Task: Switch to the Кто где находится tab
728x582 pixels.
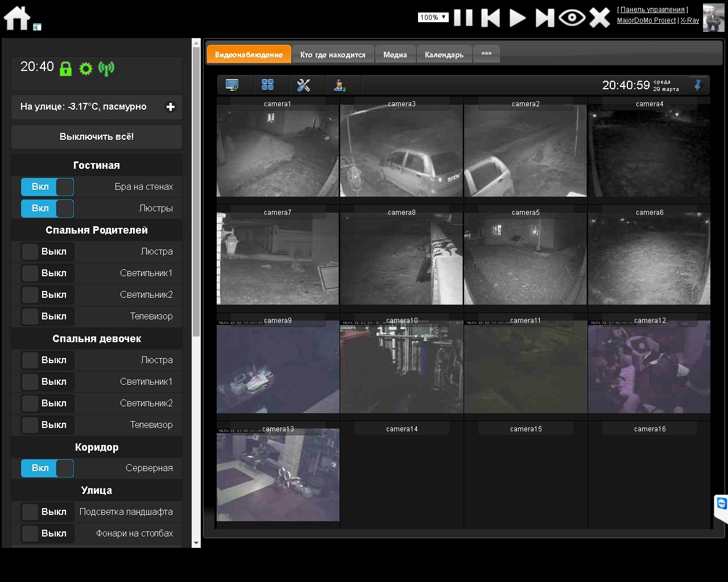Action: click(x=333, y=55)
